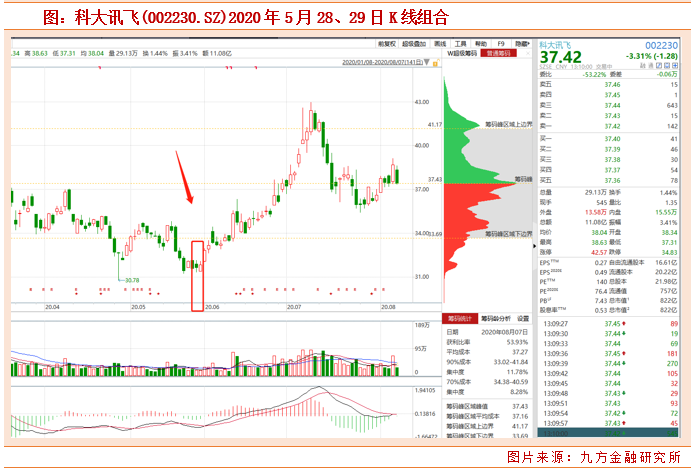Click the 筹码峰 label on chip chart

[x=523, y=179]
